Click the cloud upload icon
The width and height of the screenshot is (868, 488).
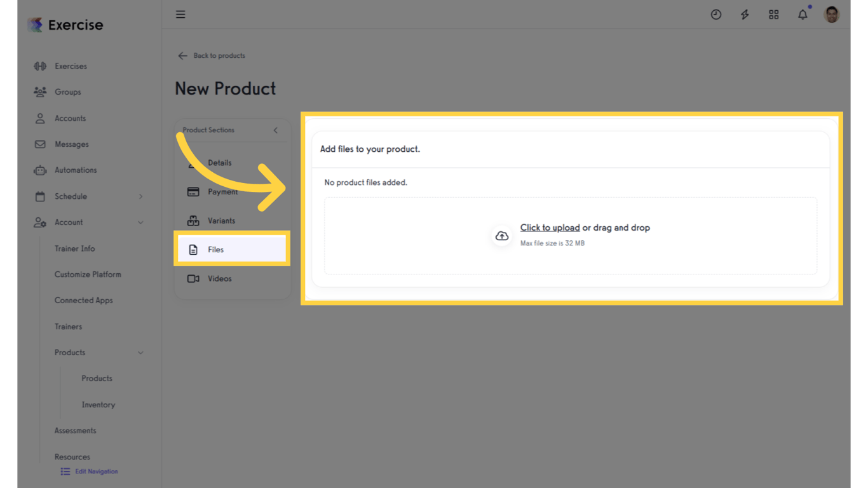point(502,236)
